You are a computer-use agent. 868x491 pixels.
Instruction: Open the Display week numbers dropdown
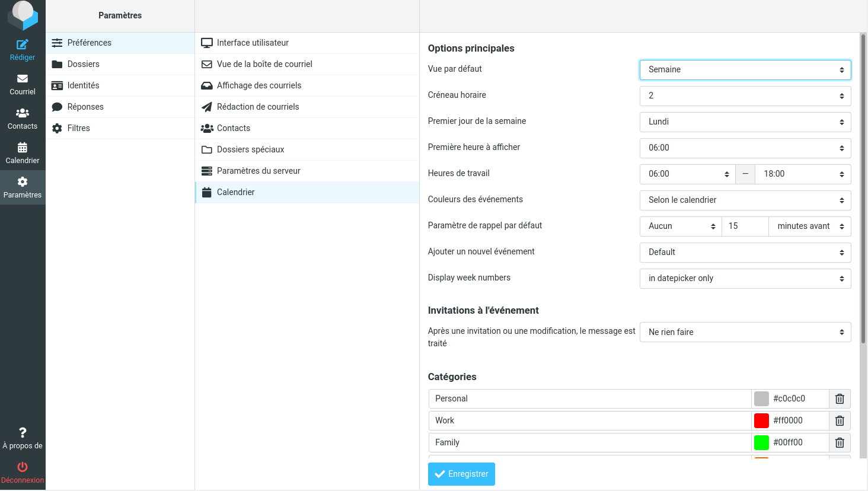[745, 279]
